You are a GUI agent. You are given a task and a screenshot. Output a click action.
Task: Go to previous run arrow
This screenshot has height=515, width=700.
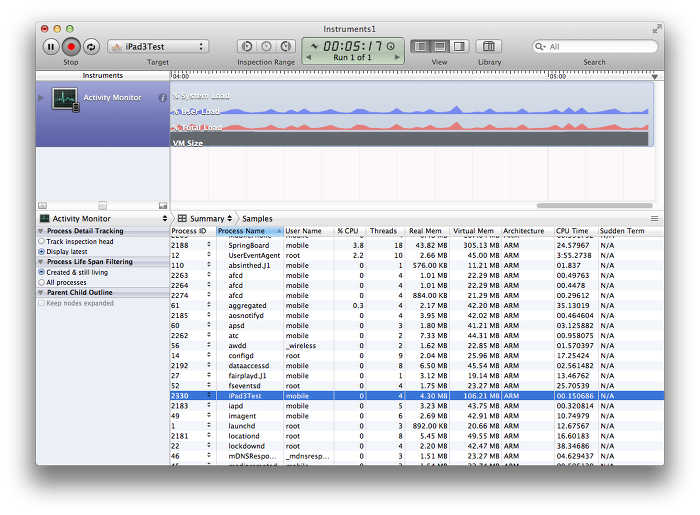pyautogui.click(x=308, y=57)
